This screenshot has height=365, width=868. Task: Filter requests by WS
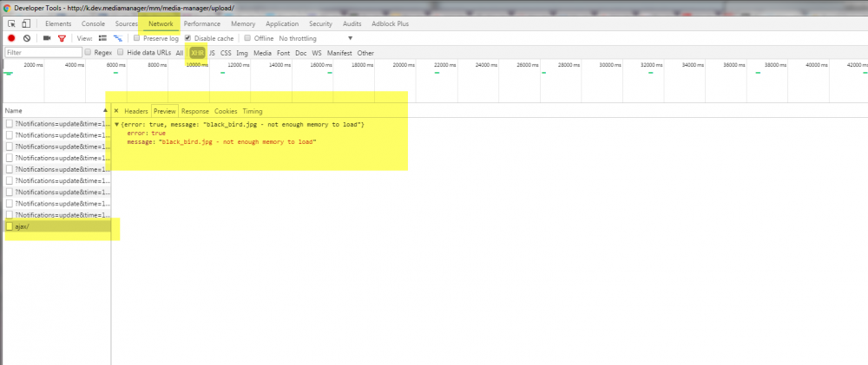317,53
